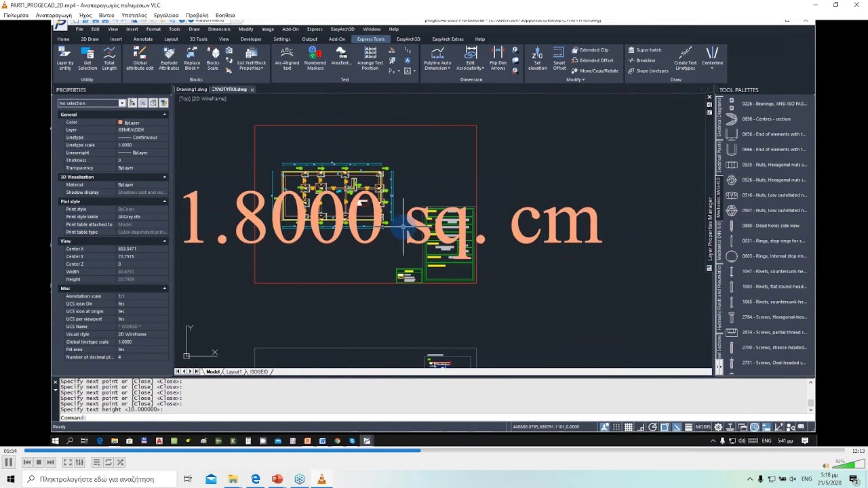
Task: Click the Explode Attributes tool
Action: coord(169,59)
